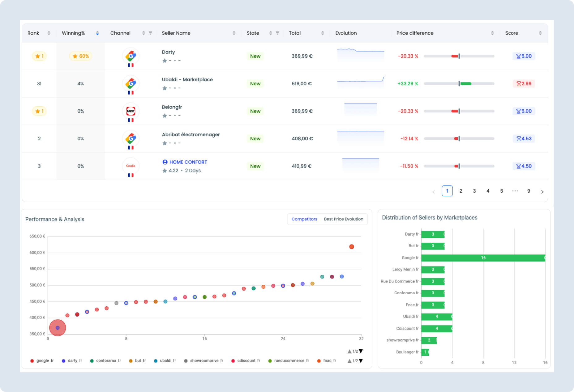Click lower legend previous-page up arrow
Viewport: 574px width, 392px height.
(349, 361)
